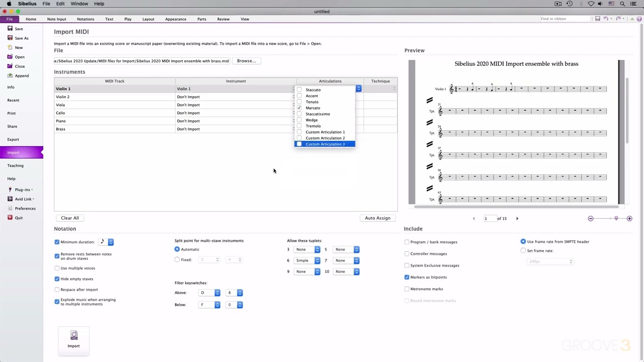Click the quick-access save disk icon

[x=597, y=19]
